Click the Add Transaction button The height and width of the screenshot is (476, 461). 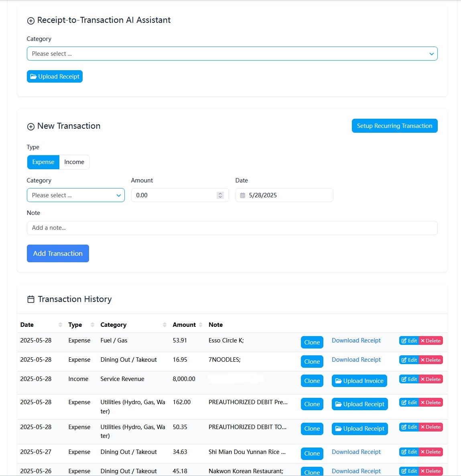[58, 253]
